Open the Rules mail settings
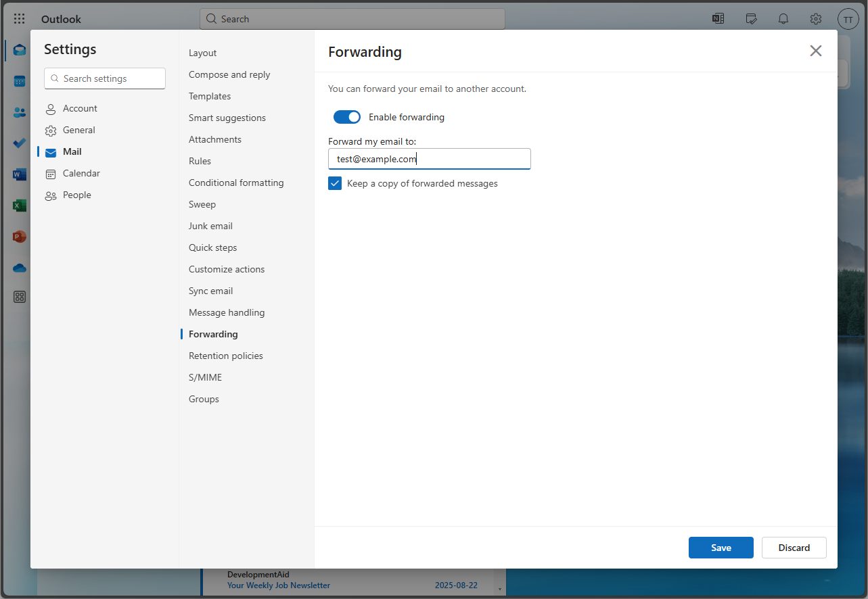Screen dimensions: 868x599 coord(200,161)
